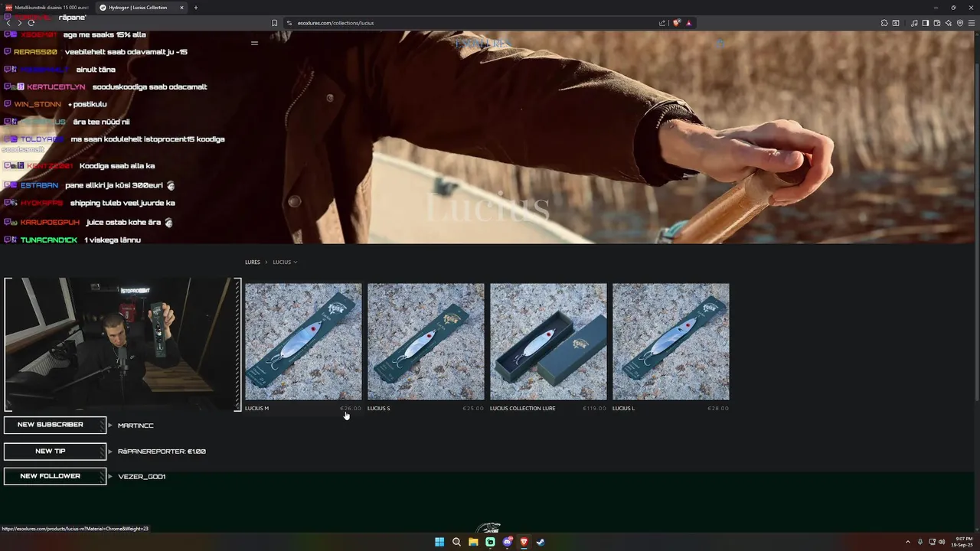Image resolution: width=980 pixels, height=551 pixels.
Task: Open Windows taskbar search
Action: point(456,542)
